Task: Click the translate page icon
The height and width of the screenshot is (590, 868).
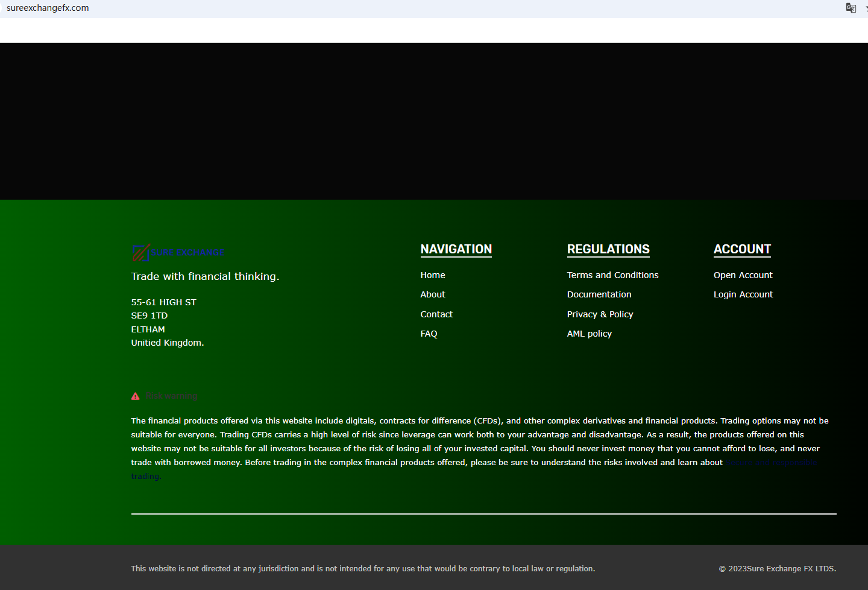Action: [851, 8]
